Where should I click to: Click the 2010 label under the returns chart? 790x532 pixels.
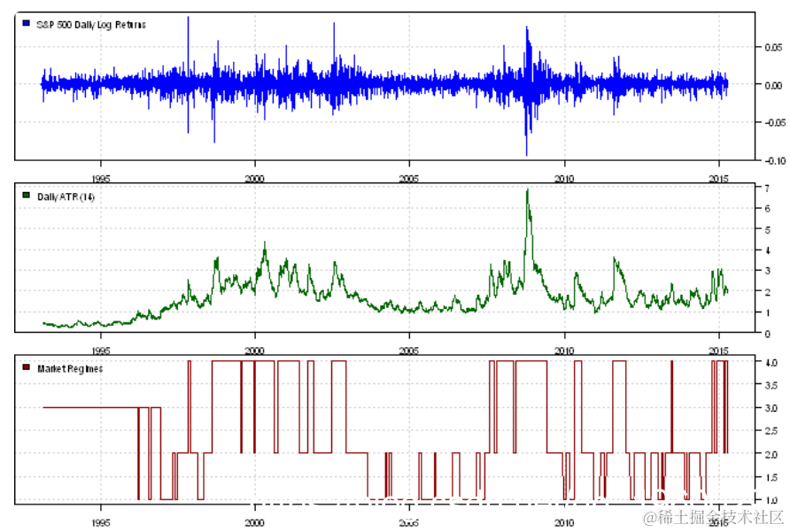click(x=564, y=178)
